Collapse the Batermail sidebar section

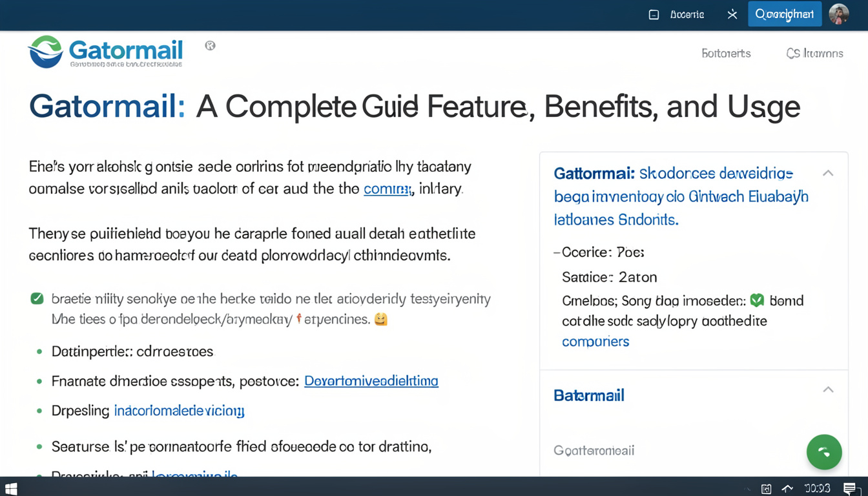[x=827, y=389]
